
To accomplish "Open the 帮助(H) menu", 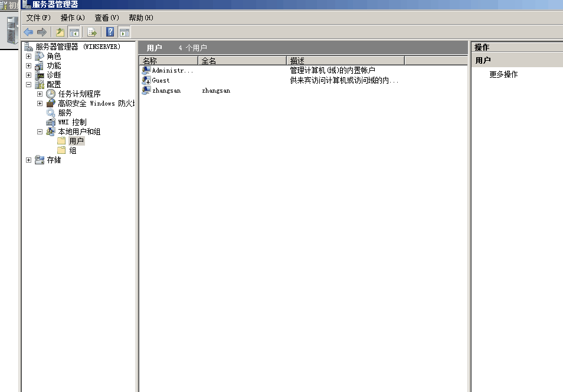I will 141,18.
